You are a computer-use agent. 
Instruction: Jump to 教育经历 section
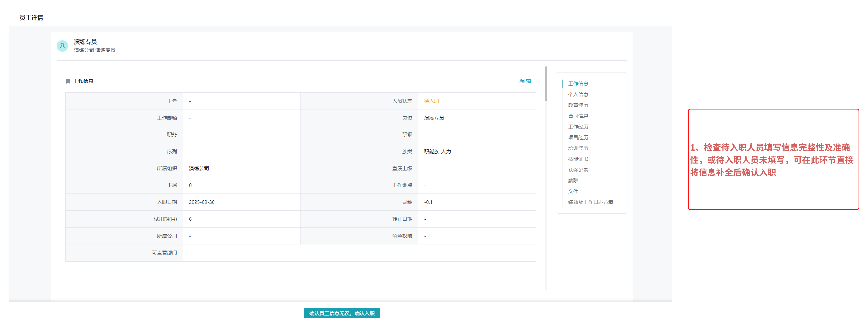[578, 105]
